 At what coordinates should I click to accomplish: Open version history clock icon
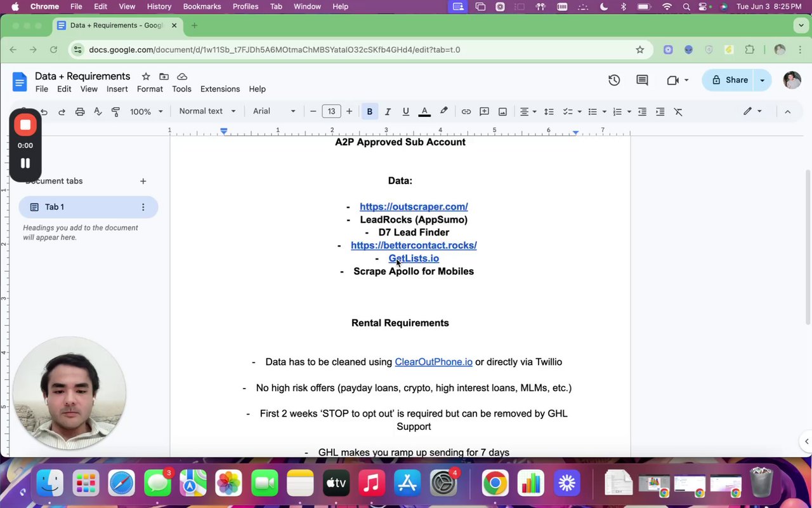point(614,80)
